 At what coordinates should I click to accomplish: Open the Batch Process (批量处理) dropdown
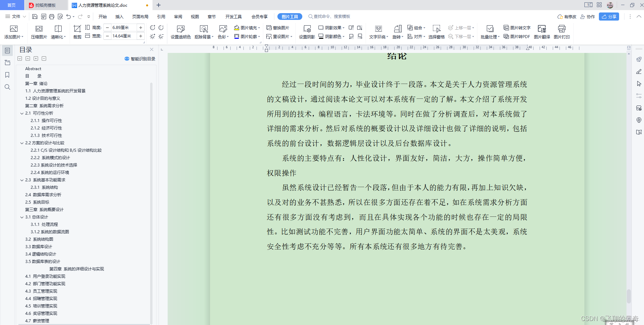click(x=490, y=37)
